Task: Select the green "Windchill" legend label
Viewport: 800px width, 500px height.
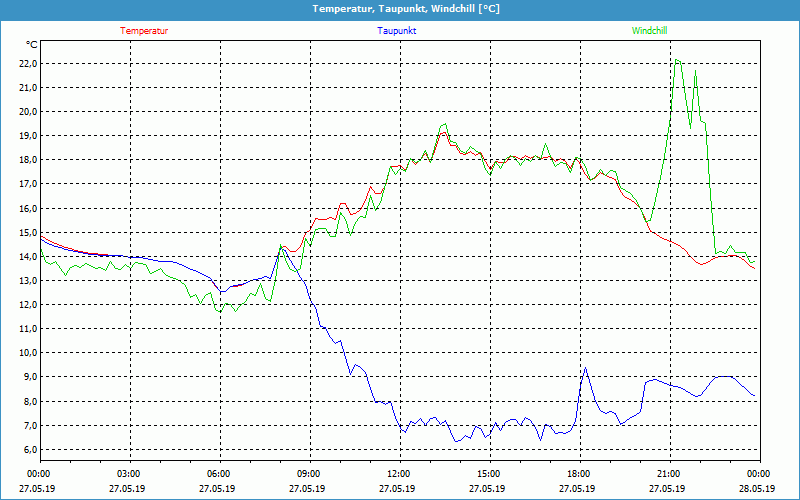Action: (x=649, y=31)
